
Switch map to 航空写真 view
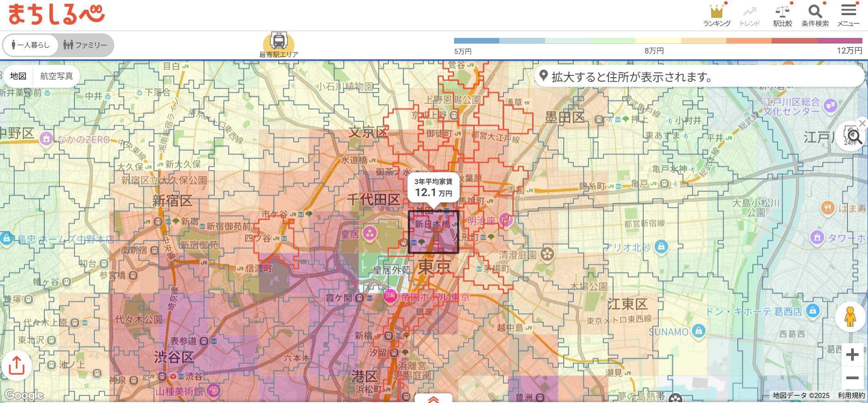coord(57,76)
